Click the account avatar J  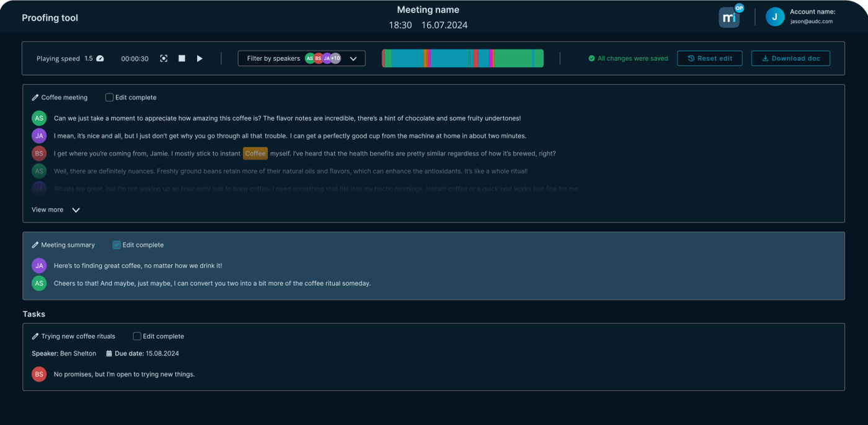[775, 17]
